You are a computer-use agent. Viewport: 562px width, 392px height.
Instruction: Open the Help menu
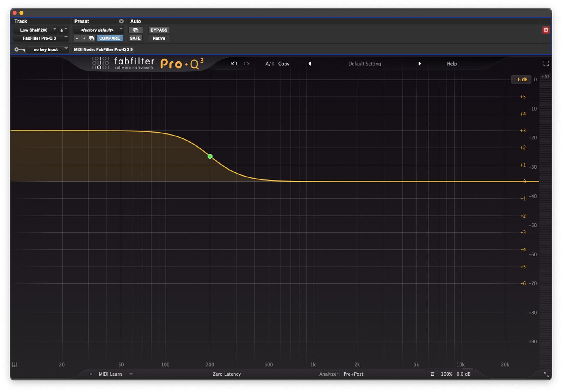click(x=451, y=64)
